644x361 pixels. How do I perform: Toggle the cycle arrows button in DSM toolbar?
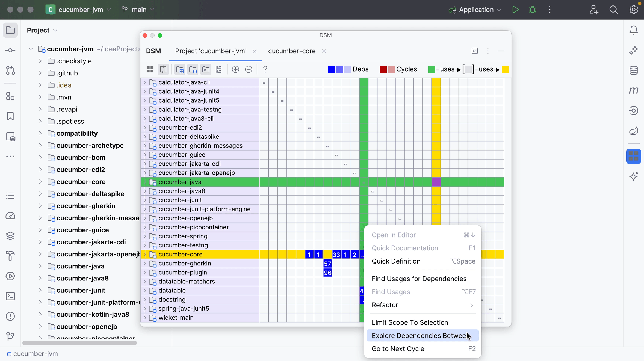pyautogui.click(x=163, y=69)
